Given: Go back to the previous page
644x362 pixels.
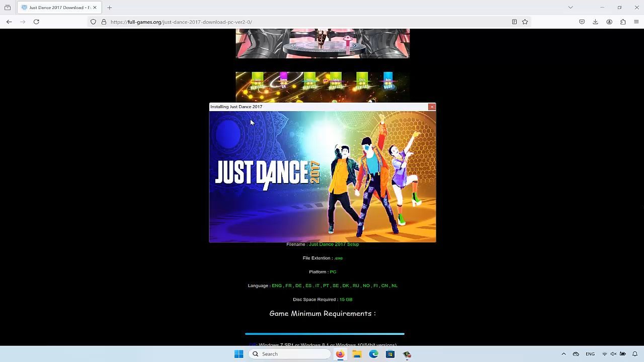Looking at the screenshot, I should 9,22.
